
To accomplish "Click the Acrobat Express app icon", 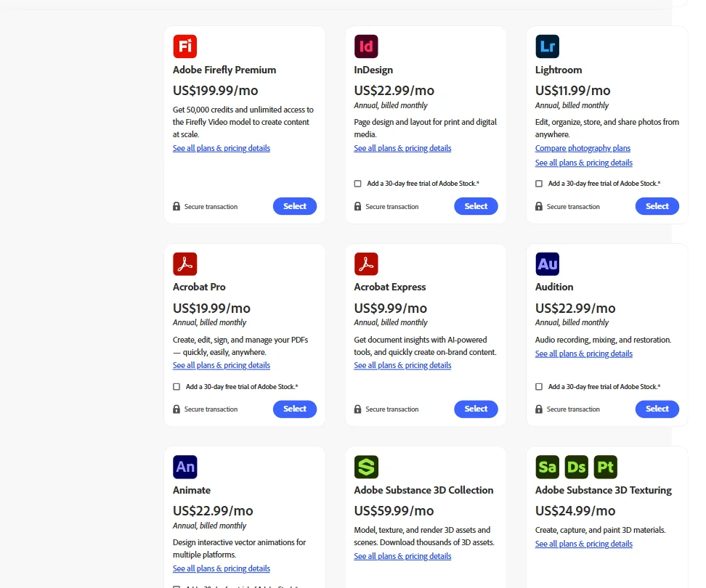I will pos(366,264).
